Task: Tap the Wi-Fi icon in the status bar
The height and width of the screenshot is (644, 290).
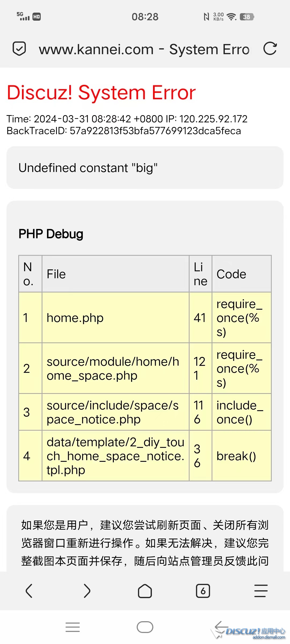Action: [x=231, y=17]
